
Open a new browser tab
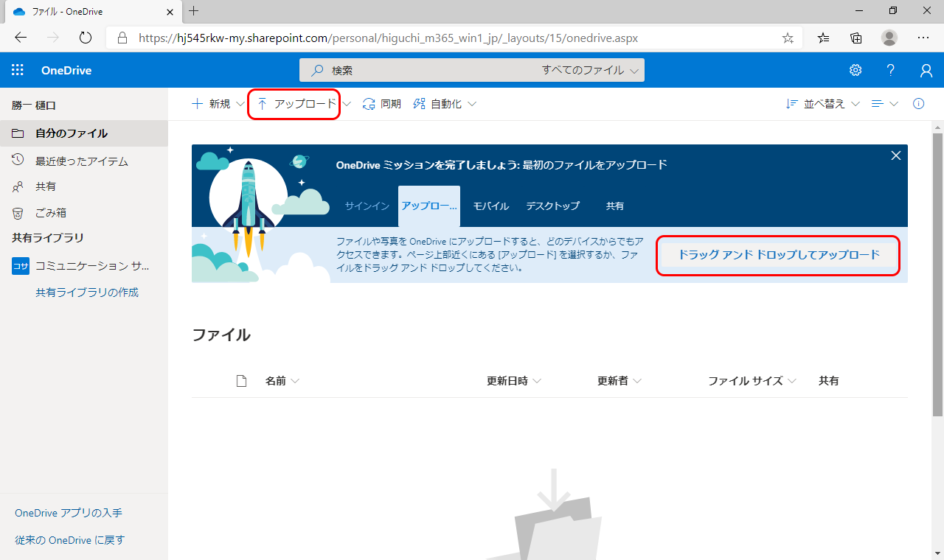194,11
